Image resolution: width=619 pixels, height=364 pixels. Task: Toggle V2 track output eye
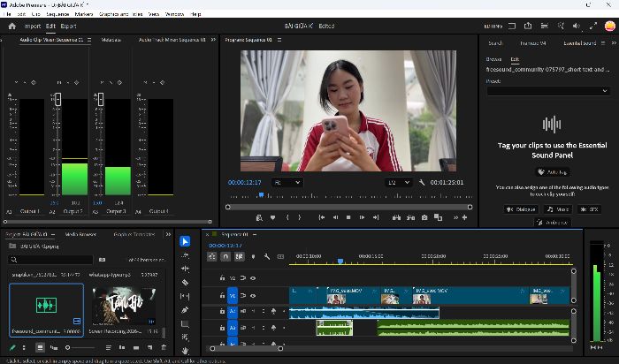point(253,278)
